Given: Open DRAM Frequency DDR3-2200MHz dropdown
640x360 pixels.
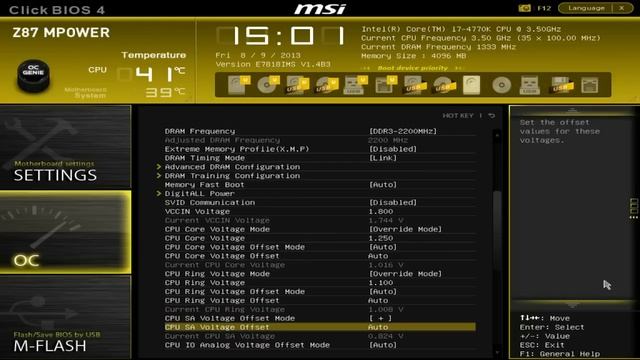Looking at the screenshot, I should pos(402,131).
